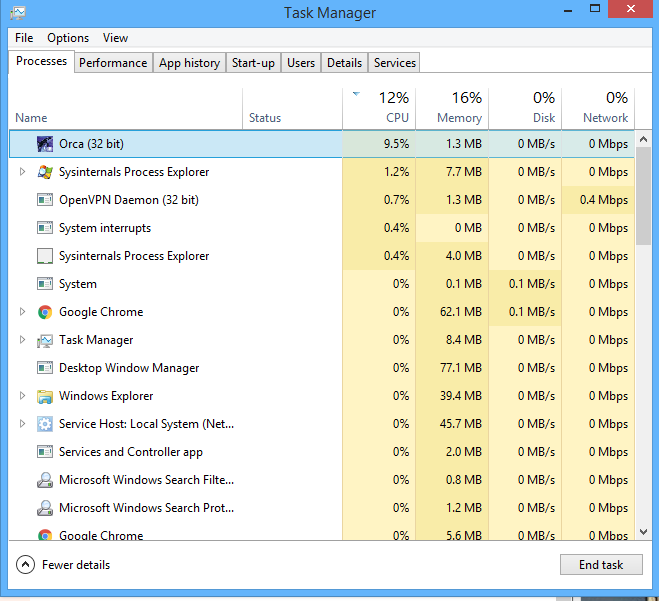Viewport: 659px width, 601px height.
Task: Switch to the Details tab
Action: pos(345,63)
